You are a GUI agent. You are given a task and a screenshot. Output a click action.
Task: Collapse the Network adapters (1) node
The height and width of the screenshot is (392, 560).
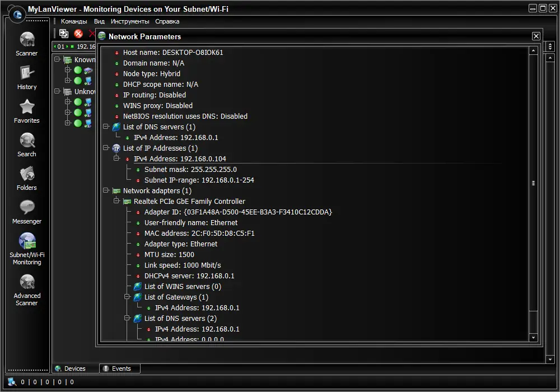106,190
